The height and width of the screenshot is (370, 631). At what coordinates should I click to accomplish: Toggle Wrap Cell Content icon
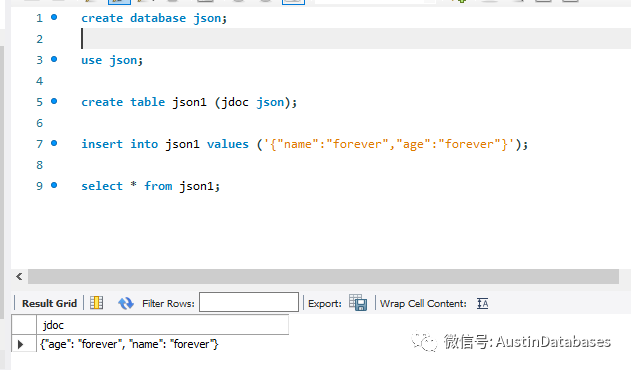pyautogui.click(x=483, y=303)
